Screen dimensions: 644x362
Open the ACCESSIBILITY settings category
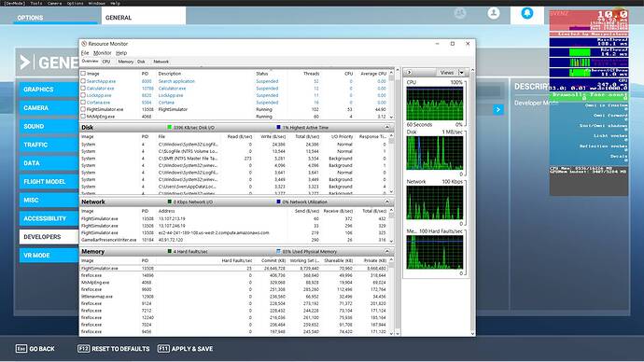(49, 218)
